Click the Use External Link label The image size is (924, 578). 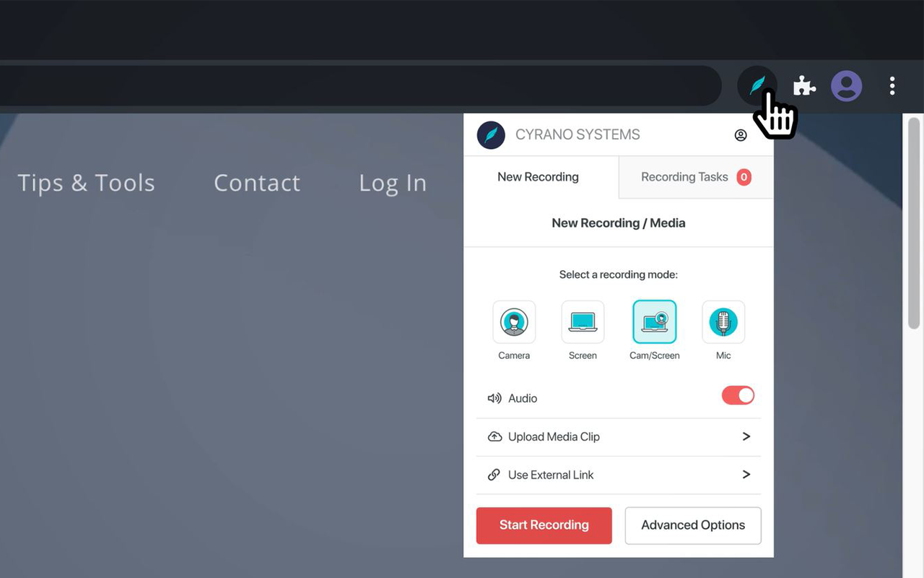click(x=551, y=475)
